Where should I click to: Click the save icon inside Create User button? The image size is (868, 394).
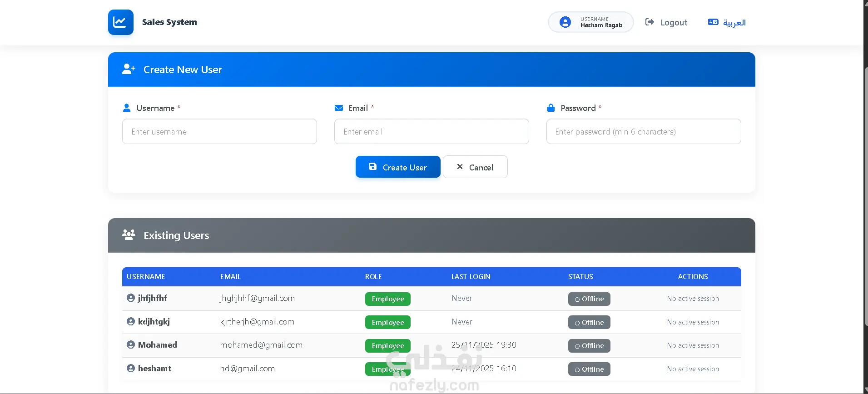pyautogui.click(x=373, y=166)
